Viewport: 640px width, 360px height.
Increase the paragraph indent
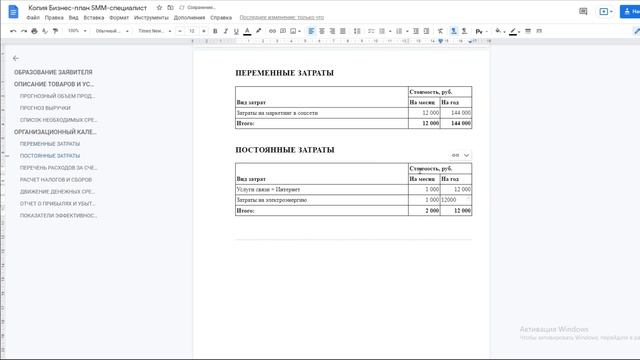click(427, 31)
